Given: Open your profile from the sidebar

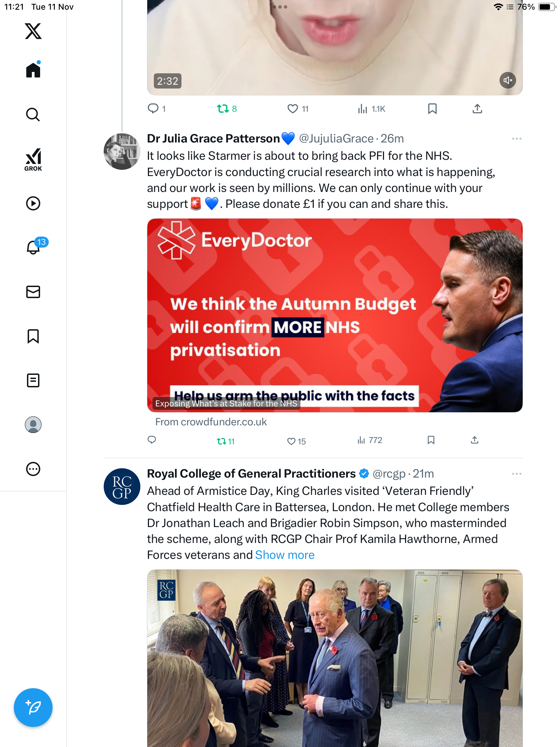Looking at the screenshot, I should click(33, 425).
